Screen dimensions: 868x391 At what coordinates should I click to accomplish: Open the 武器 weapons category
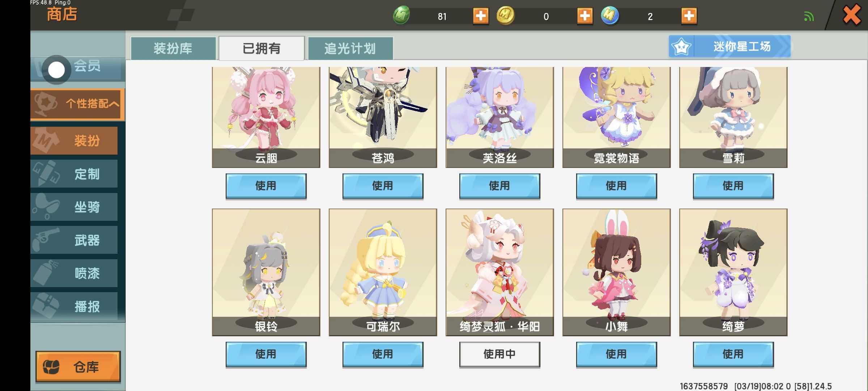click(x=74, y=240)
